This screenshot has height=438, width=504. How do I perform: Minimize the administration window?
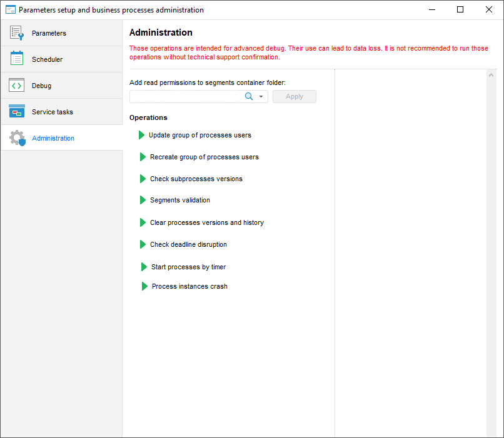tap(432, 9)
